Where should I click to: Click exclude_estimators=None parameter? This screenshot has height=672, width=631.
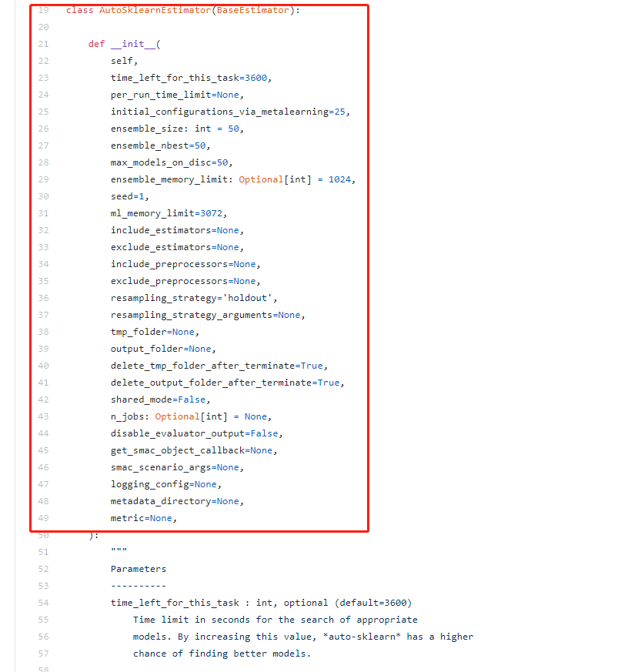click(175, 247)
